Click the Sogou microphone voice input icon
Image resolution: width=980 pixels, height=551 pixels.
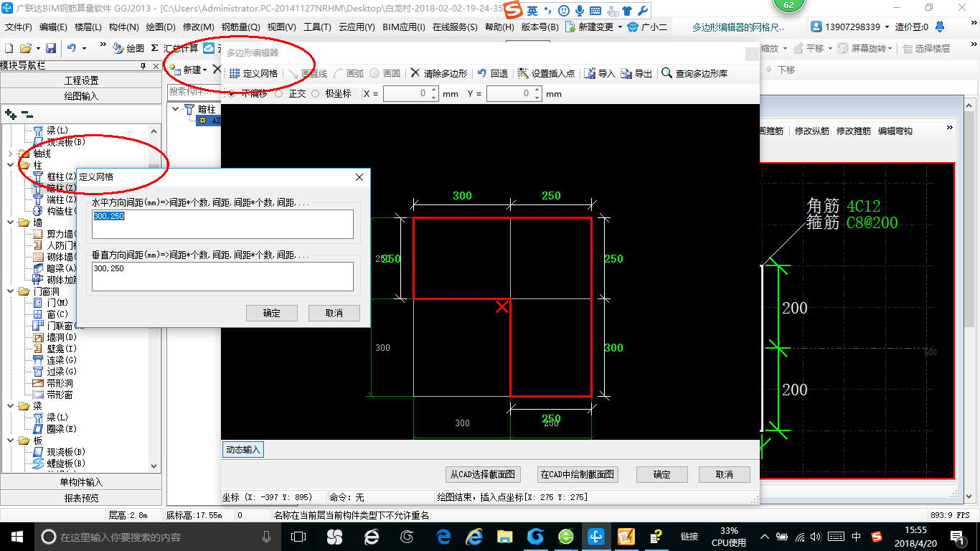coord(579,11)
